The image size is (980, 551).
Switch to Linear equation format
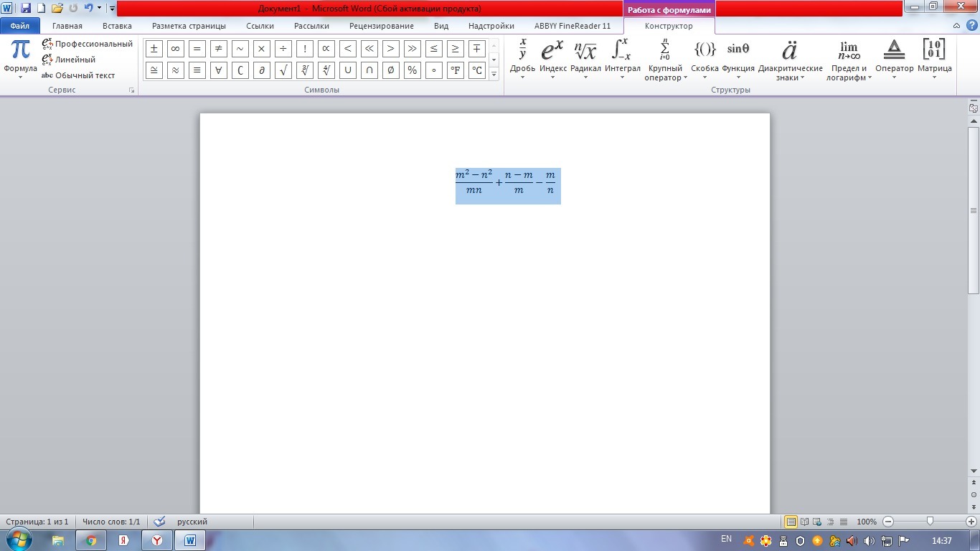coord(69,60)
